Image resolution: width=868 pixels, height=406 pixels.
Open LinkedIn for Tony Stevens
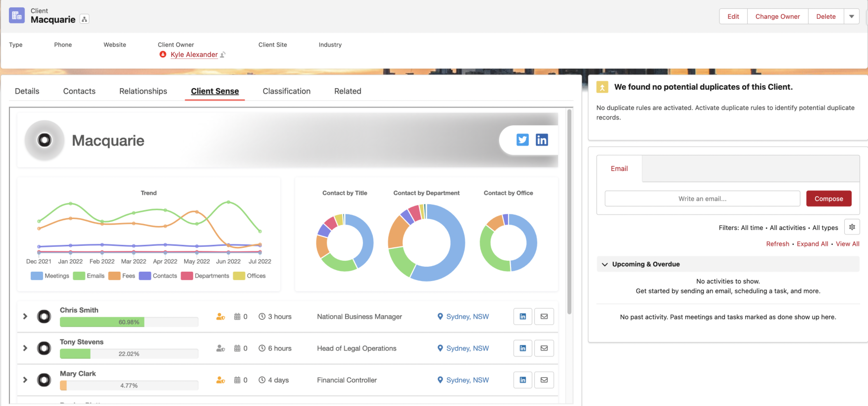coord(523,348)
